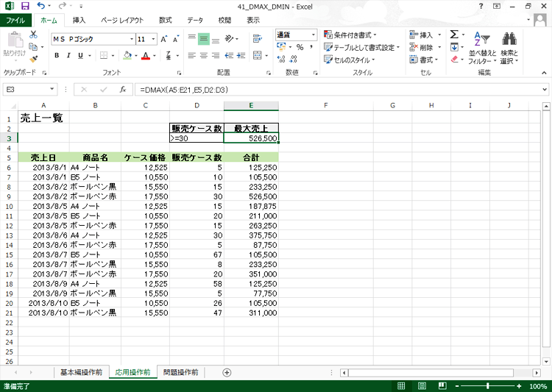Click the Paste clipboard icon

[x=15, y=40]
